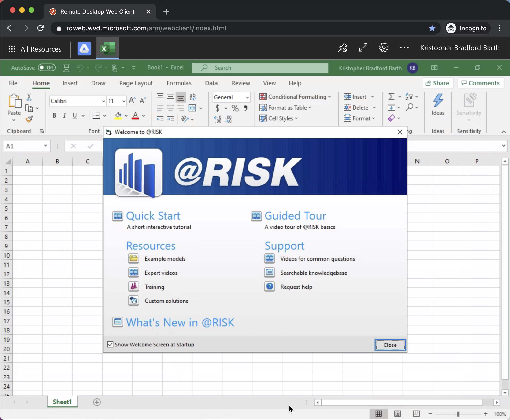
Task: Toggle the AutoSave switch
Action: (47, 68)
